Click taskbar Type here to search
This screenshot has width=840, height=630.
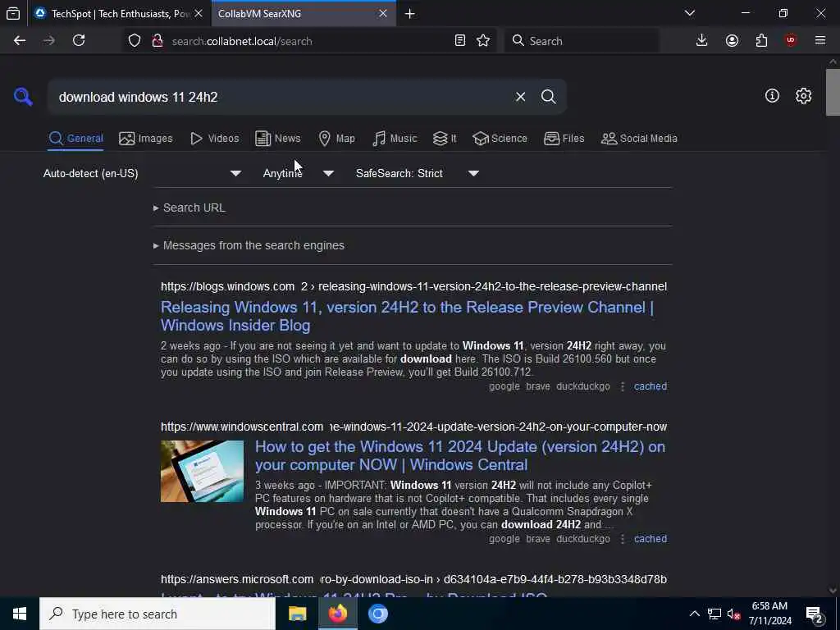click(157, 614)
